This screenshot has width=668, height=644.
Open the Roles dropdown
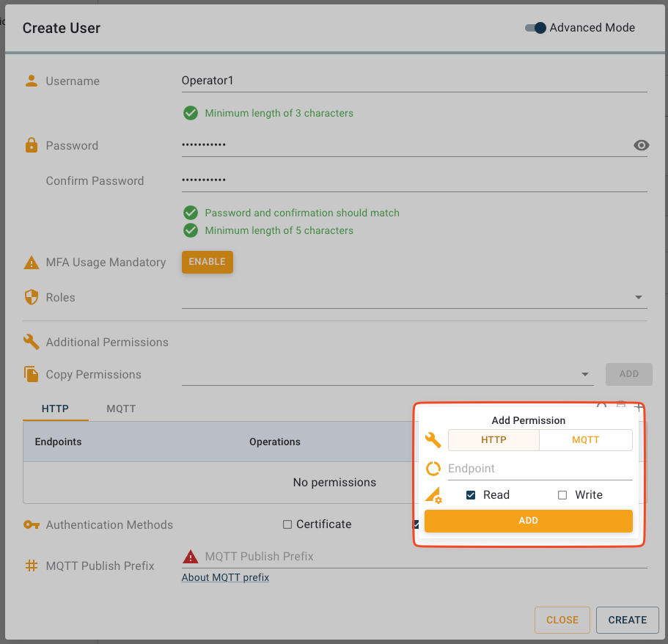pyautogui.click(x=638, y=297)
